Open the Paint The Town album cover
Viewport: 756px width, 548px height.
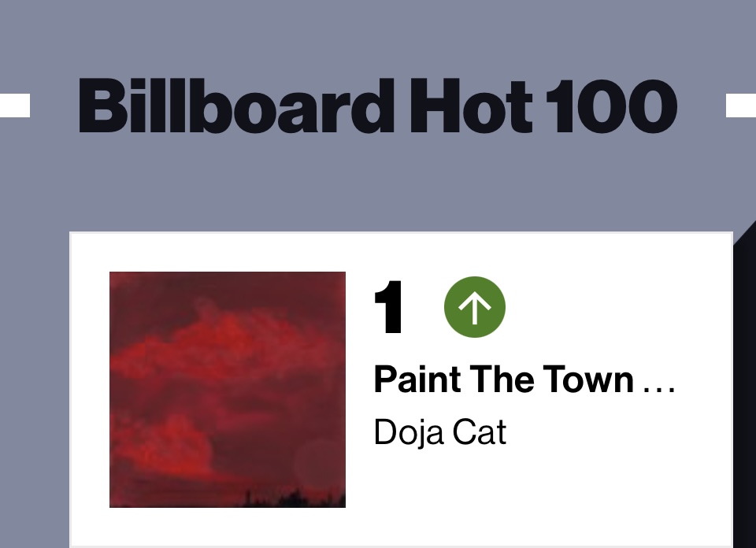(227, 389)
